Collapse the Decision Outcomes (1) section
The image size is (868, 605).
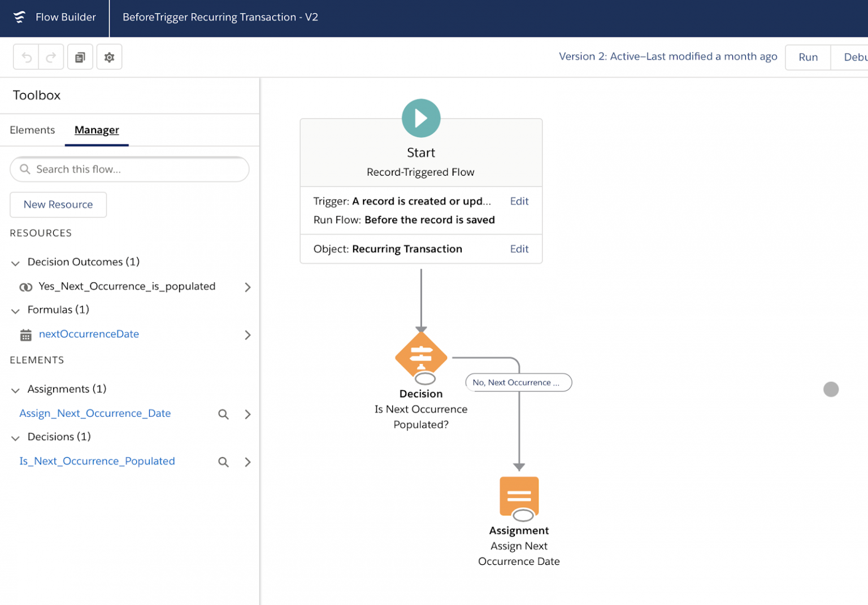click(16, 263)
